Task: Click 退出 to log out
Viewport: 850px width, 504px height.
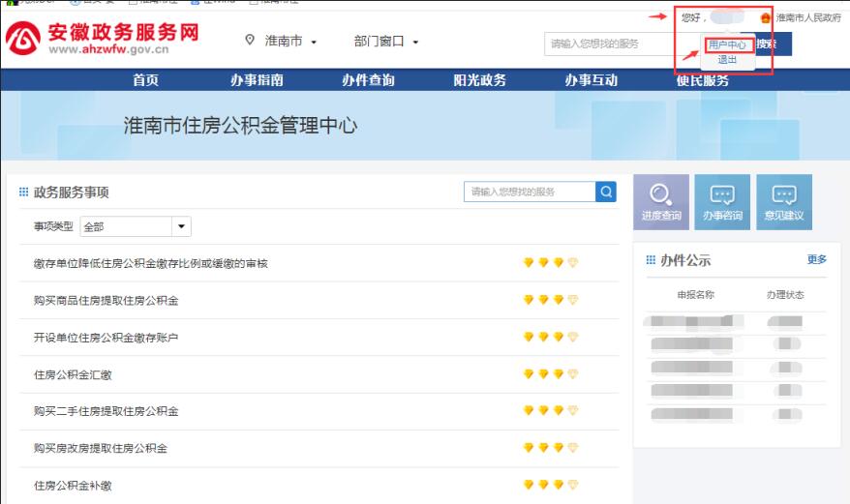Action: [x=726, y=60]
